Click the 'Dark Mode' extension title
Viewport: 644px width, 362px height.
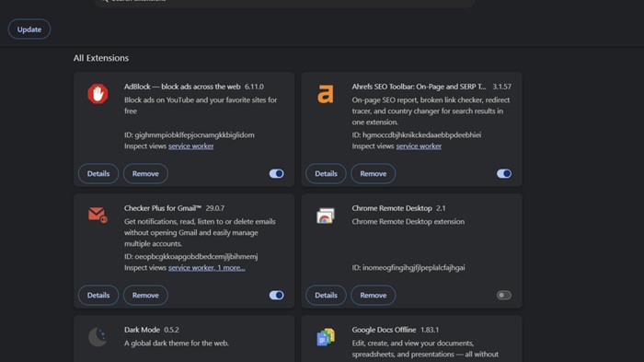tap(142, 330)
